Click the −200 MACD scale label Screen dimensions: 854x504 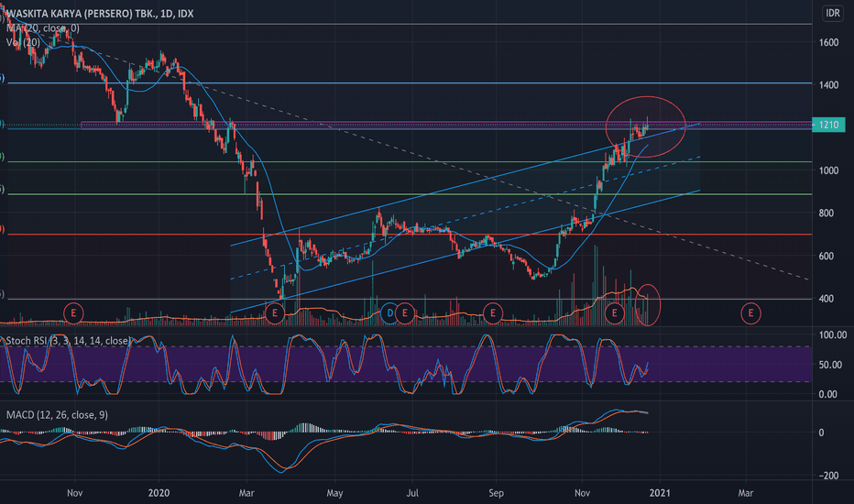(829, 476)
